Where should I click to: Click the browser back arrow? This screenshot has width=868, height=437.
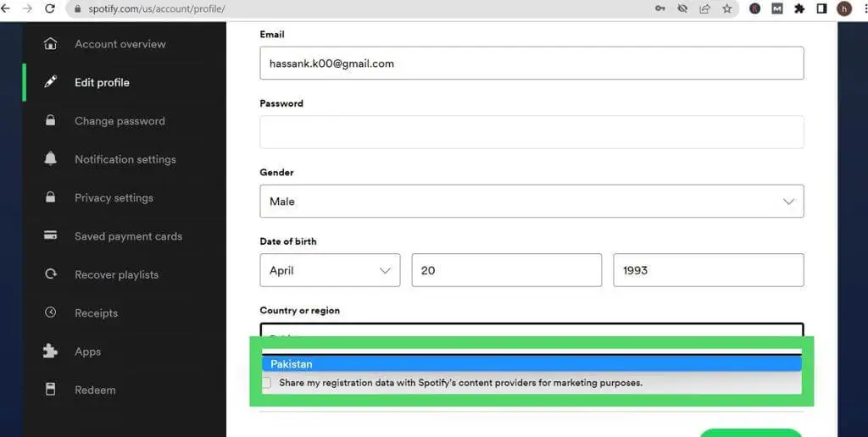[x=6, y=8]
